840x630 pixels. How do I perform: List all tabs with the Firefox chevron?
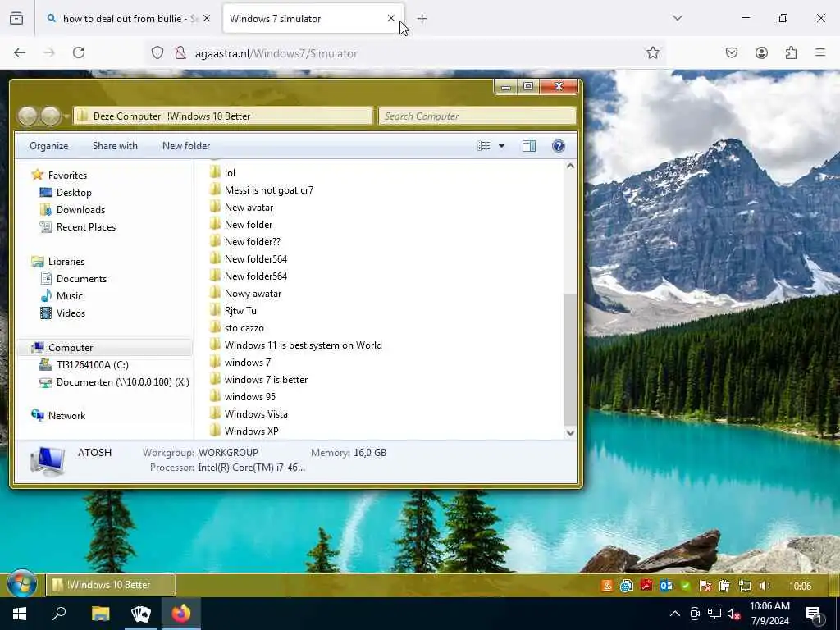tap(678, 18)
